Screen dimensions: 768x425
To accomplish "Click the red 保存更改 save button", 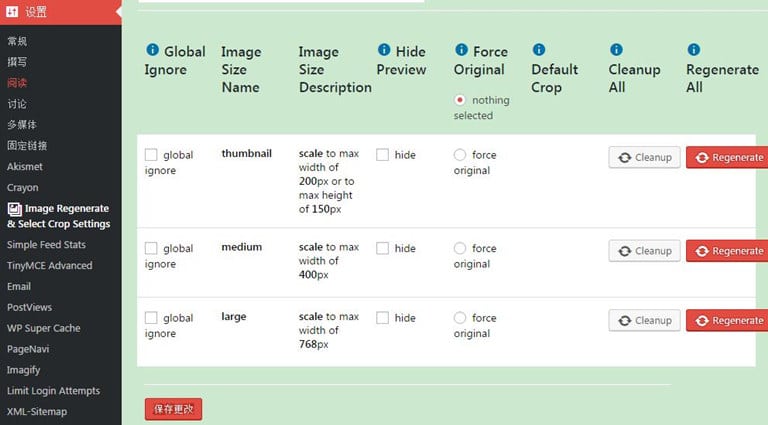I will (173, 409).
